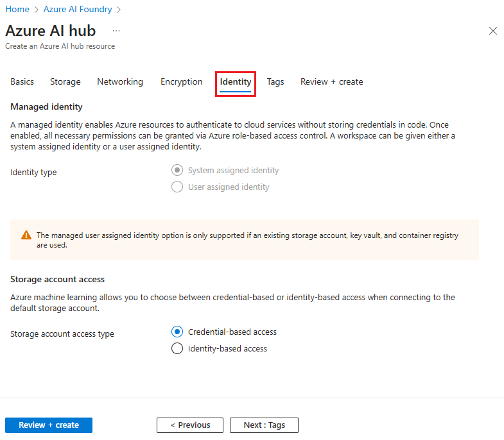Viewport: 504px width, 440px height.
Task: Open the Networking tab
Action: click(x=120, y=81)
